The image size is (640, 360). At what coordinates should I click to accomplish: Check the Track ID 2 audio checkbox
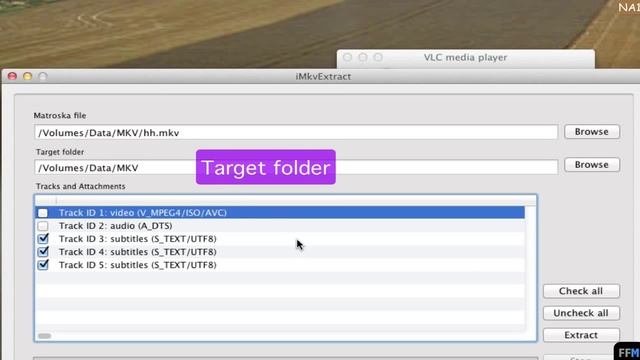tap(43, 226)
